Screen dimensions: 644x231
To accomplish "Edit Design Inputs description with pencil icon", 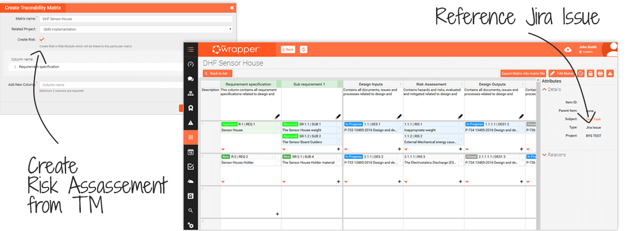I will point(399,116).
